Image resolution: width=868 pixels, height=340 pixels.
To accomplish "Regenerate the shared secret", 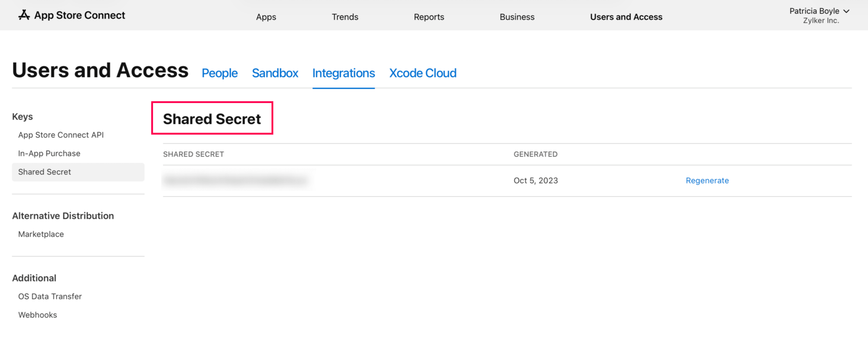I will [707, 181].
